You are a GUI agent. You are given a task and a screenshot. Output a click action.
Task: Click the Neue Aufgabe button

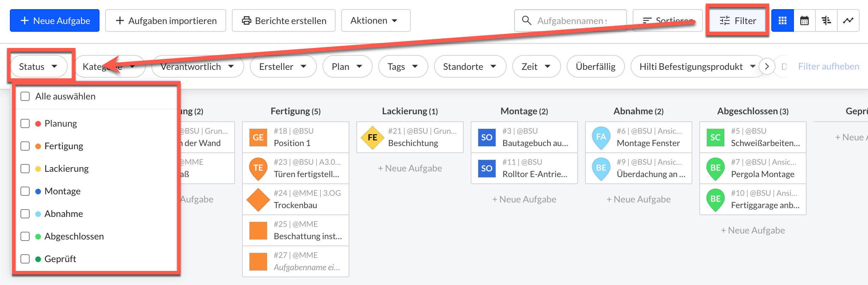point(55,21)
